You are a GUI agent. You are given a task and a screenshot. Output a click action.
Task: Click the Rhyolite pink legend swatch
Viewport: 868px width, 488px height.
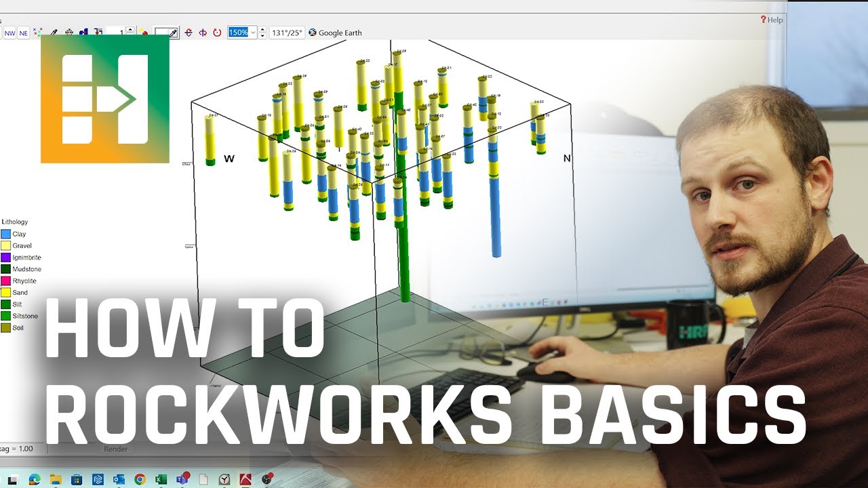click(5, 281)
